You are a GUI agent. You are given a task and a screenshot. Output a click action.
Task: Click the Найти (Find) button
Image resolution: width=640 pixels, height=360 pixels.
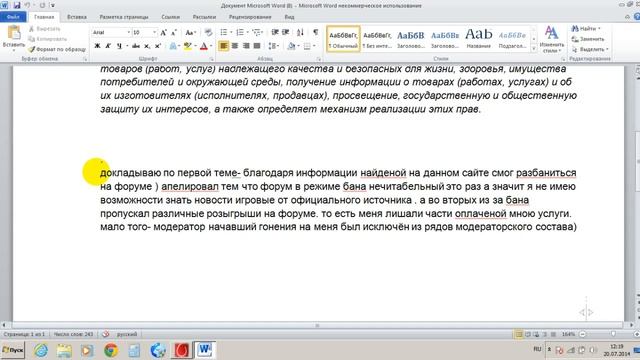586,29
